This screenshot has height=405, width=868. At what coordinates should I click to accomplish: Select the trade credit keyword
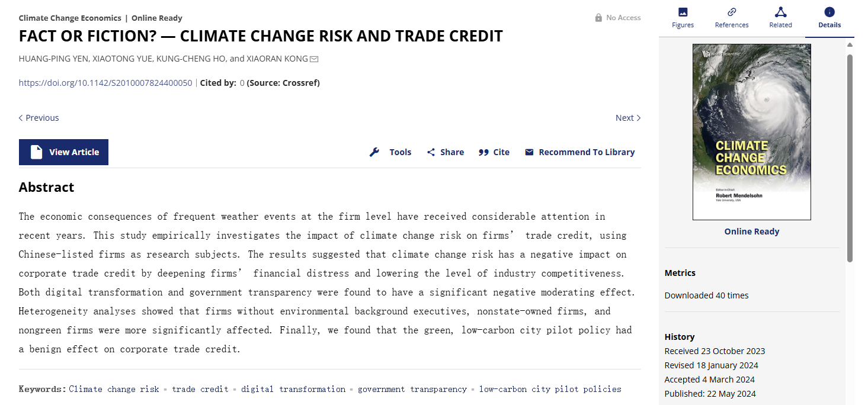(x=200, y=389)
